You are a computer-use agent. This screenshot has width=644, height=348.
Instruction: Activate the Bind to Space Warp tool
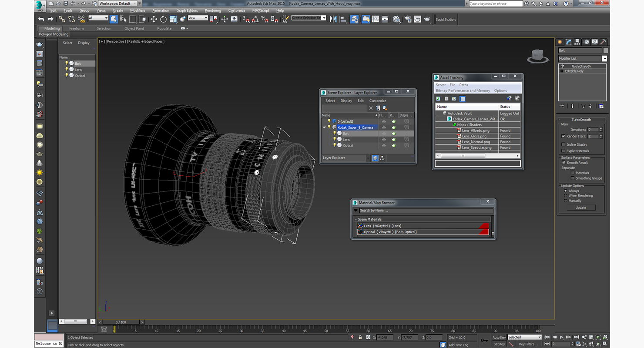(81, 19)
